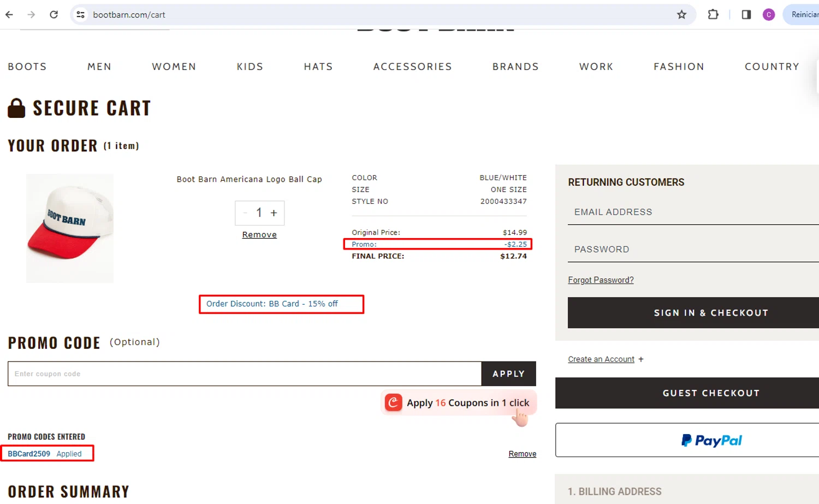
Task: Click the style number 2000433347
Action: click(x=503, y=201)
